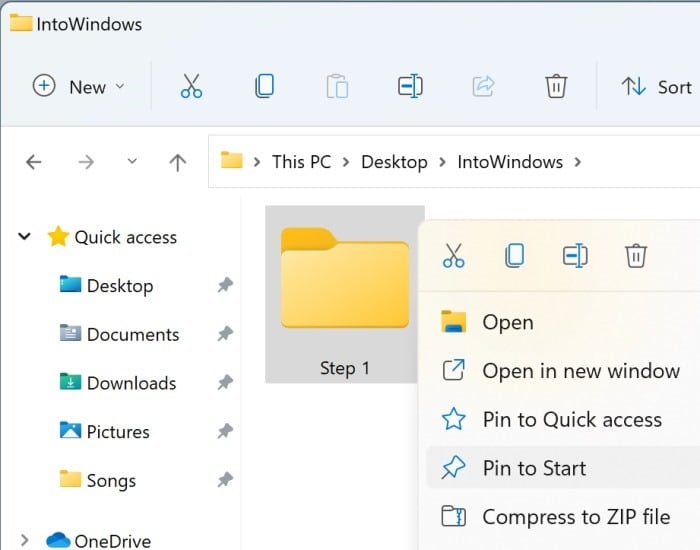
Task: Click the Delete icon in the context menu
Action: point(636,256)
